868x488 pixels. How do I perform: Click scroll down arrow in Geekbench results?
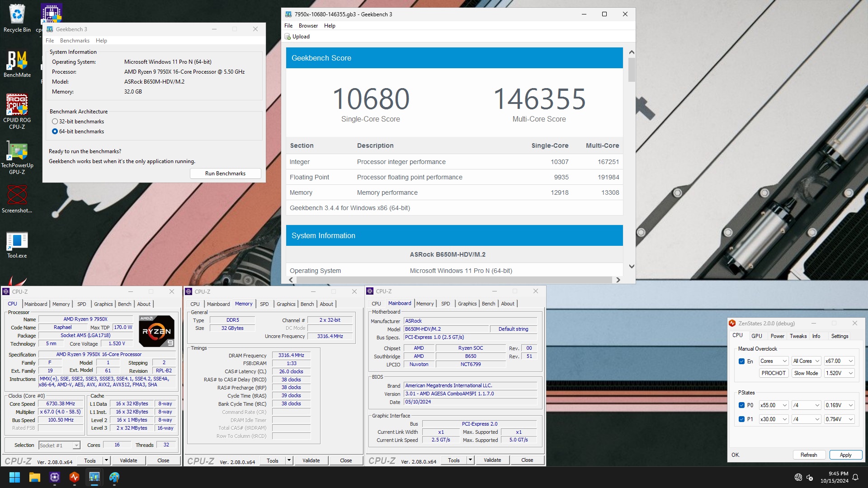[x=632, y=267]
